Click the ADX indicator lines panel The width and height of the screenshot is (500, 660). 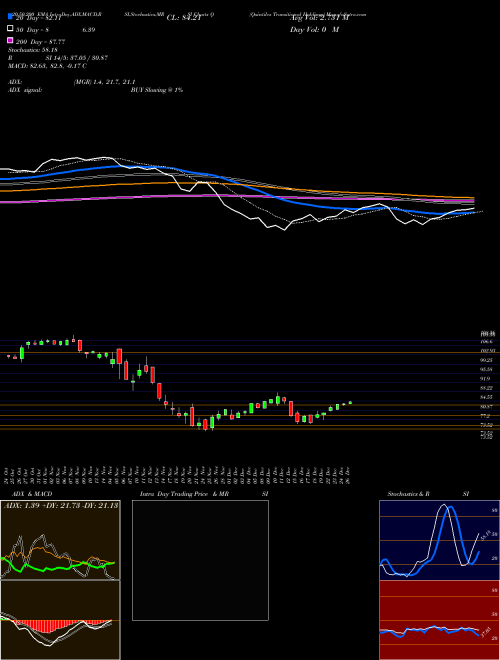pos(60,540)
